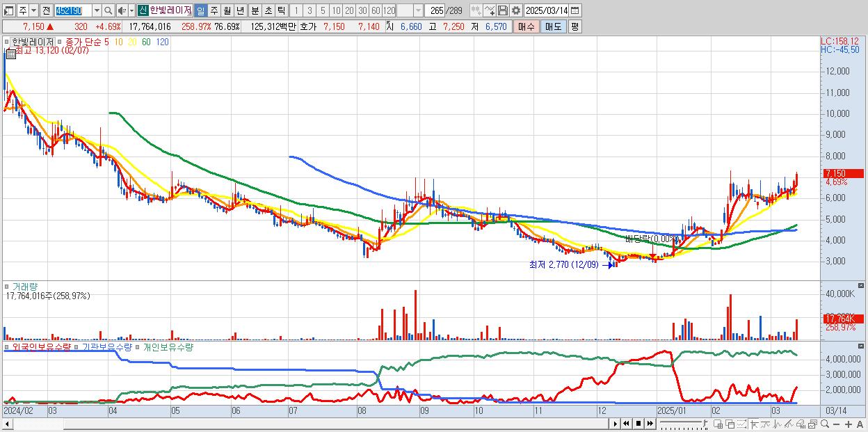Switch to monthly 월 chart period
Image resolution: width=868 pixels, height=432 pixels.
click(227, 10)
